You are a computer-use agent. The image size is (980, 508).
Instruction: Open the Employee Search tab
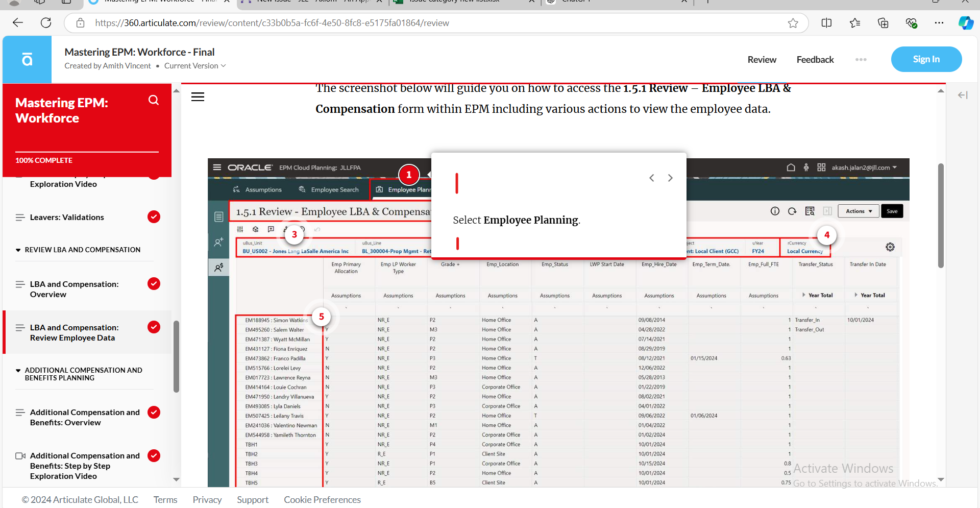coord(329,189)
